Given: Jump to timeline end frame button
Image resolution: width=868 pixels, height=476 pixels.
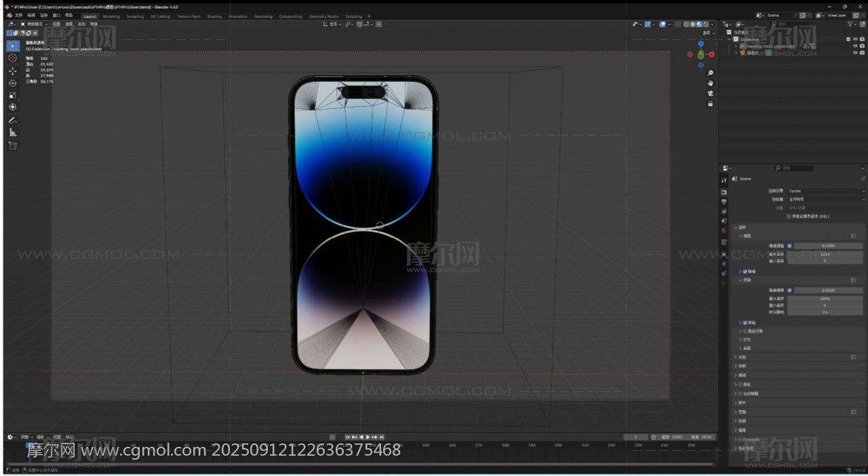Looking at the screenshot, I should (x=381, y=437).
